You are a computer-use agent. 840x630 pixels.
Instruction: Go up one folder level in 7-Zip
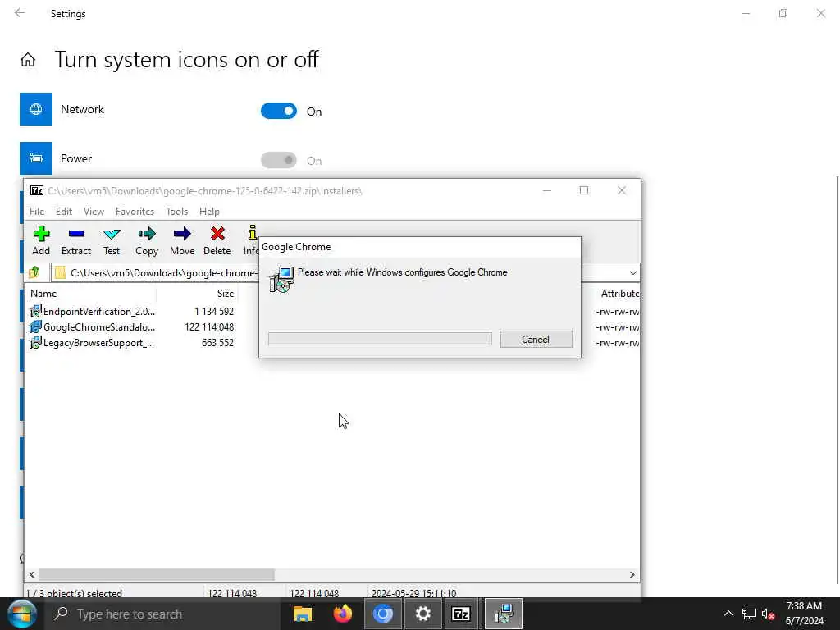pos(34,272)
